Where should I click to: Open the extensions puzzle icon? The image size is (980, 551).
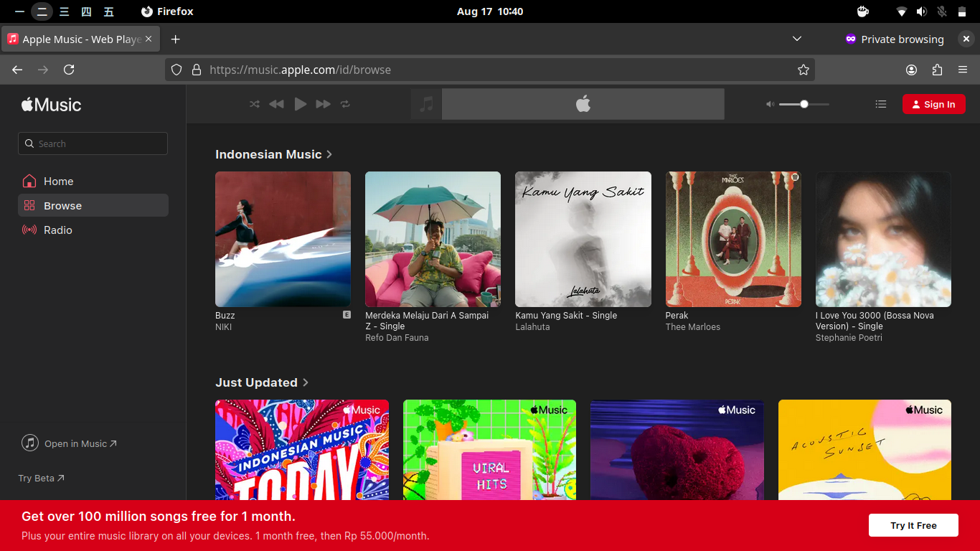(x=937, y=70)
